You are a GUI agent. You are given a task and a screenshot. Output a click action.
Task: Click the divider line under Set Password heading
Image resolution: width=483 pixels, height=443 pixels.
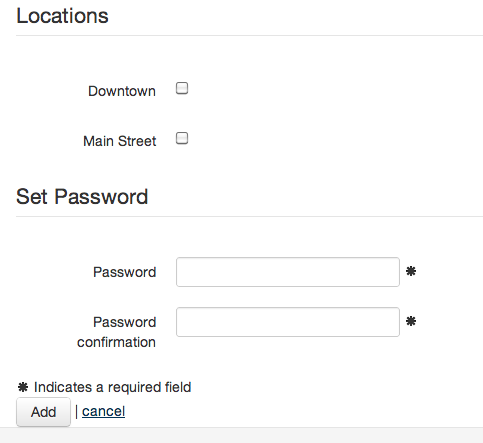point(249,216)
